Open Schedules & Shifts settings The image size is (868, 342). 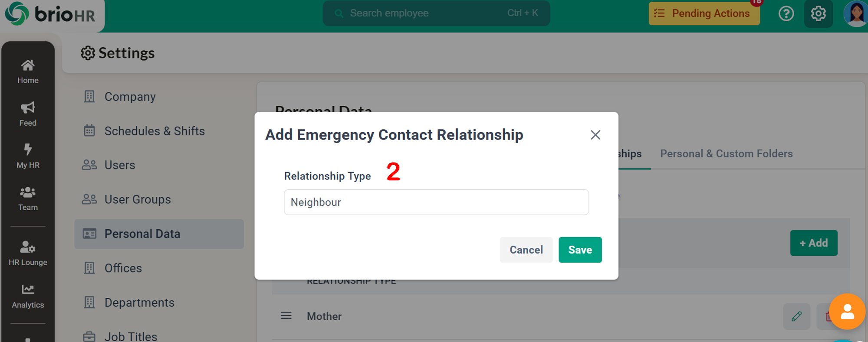tap(154, 131)
